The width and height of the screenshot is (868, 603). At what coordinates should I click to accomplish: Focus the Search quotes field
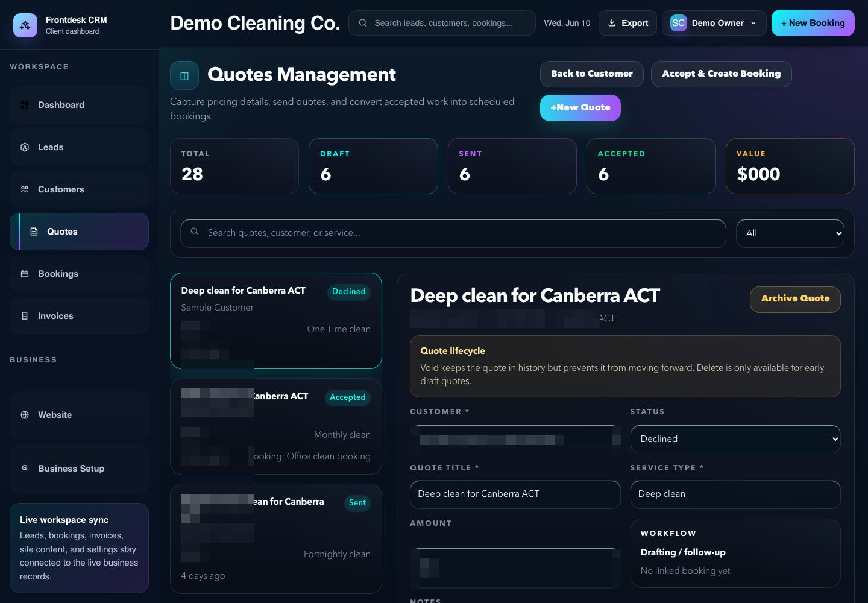coord(453,233)
